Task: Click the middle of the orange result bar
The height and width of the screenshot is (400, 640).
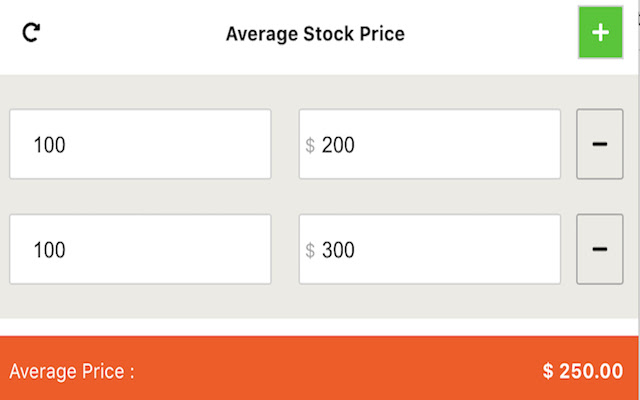Action: [320, 369]
